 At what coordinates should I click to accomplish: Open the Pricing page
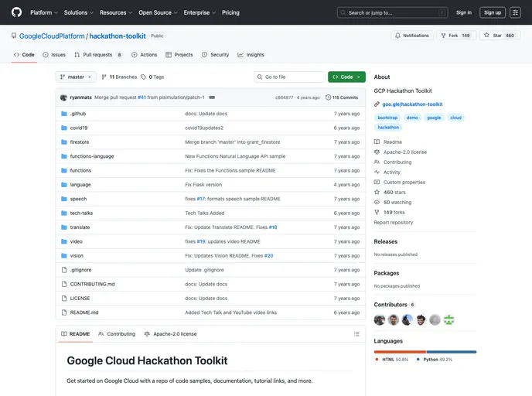click(230, 12)
